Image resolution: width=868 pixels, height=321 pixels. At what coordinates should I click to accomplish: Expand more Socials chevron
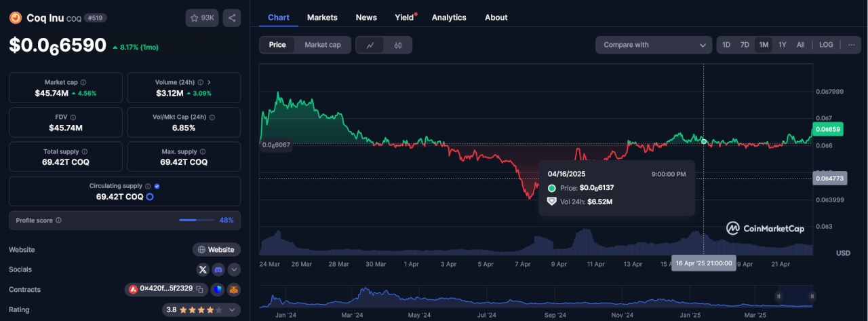pos(234,269)
